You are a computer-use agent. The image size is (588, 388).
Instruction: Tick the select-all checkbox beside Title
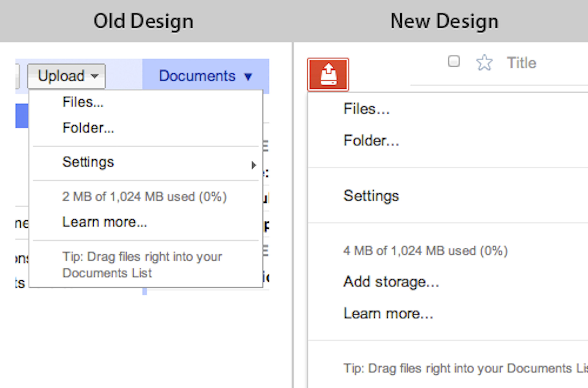click(454, 61)
